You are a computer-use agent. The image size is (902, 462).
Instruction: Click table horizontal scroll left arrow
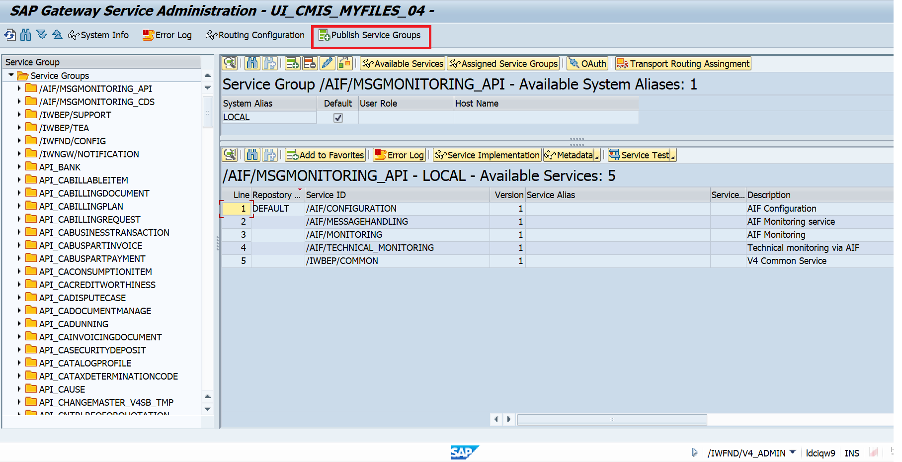(496, 419)
